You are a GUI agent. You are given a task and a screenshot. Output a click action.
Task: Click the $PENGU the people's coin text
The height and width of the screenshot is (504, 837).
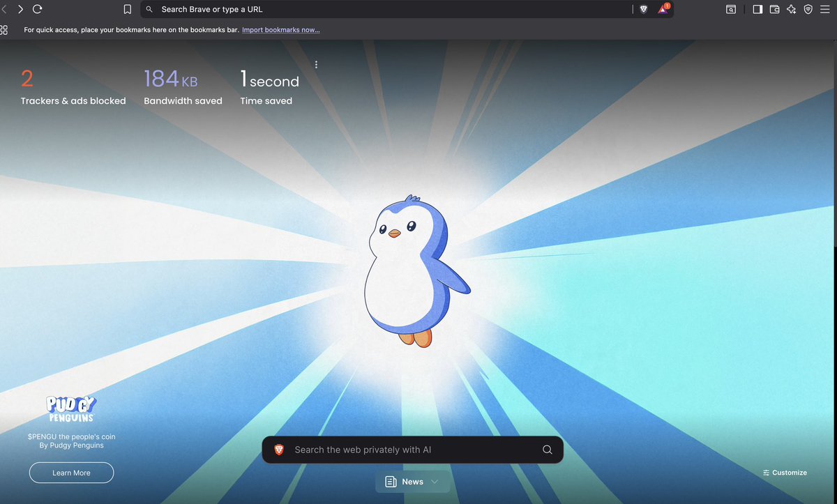tap(71, 436)
